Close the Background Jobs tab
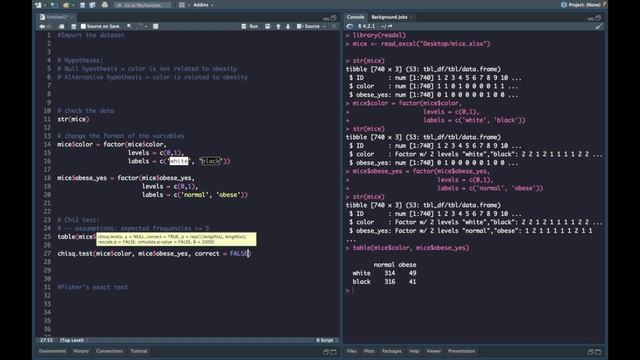This screenshot has width=640, height=360. click(411, 17)
